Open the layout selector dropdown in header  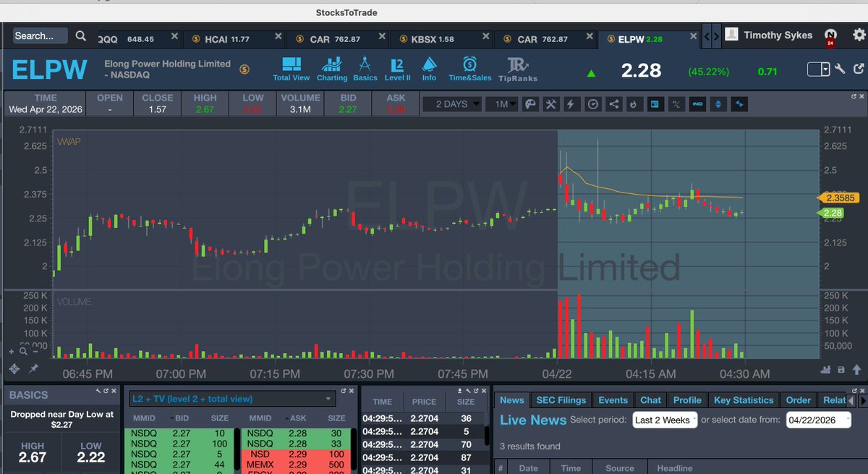coord(819,69)
